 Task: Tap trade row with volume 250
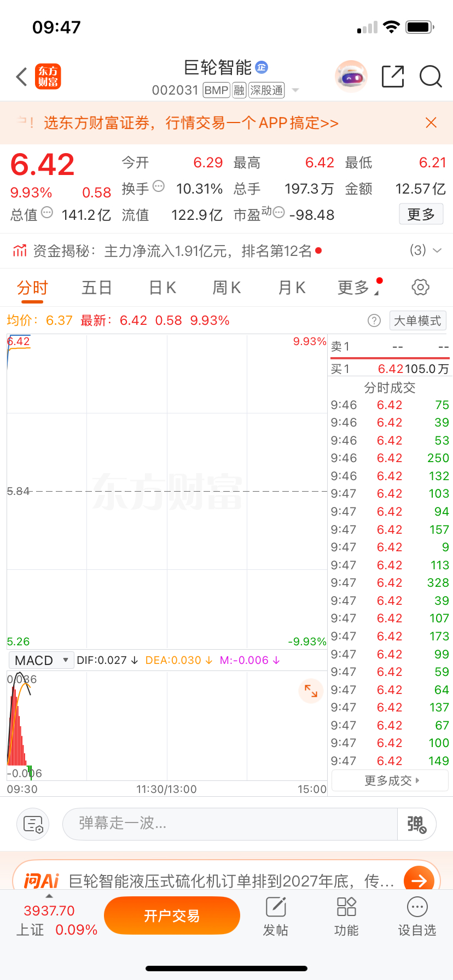point(390,458)
